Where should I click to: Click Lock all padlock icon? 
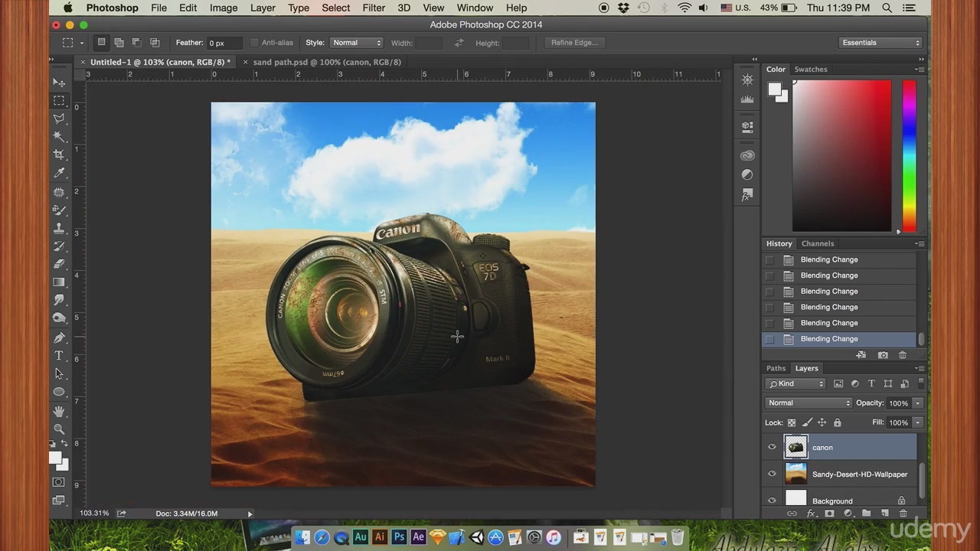[x=838, y=422]
